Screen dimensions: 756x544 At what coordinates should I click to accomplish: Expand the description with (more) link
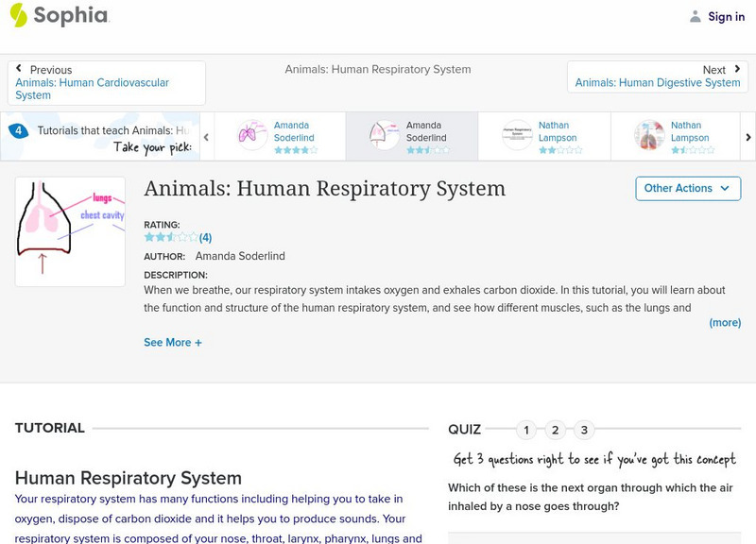[725, 322]
